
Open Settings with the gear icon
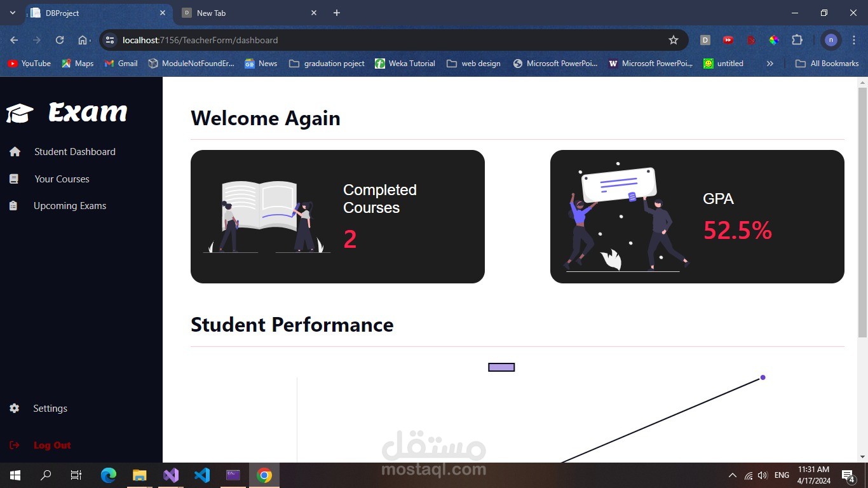tap(14, 408)
